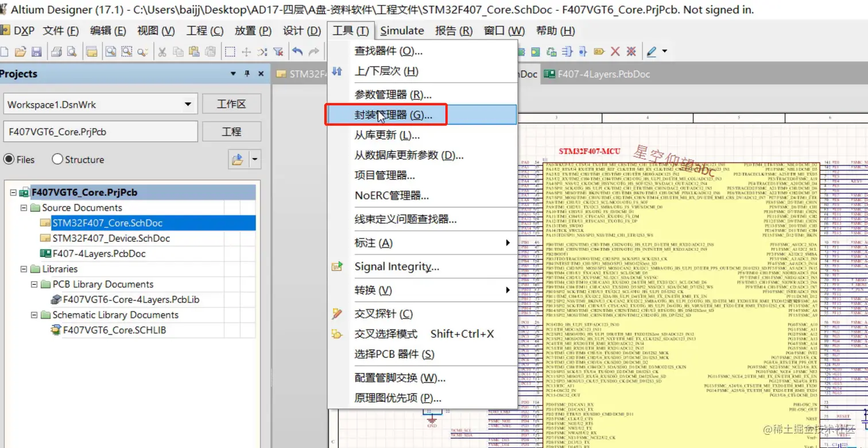This screenshot has width=868, height=448.
Task: Click fit document zoom icon
Action: coord(110,52)
